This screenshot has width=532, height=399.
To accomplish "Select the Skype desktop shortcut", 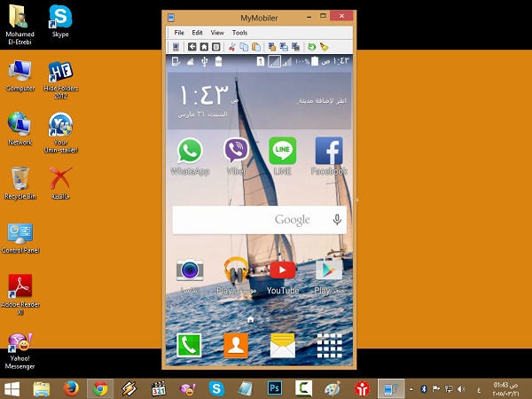I will pyautogui.click(x=60, y=21).
